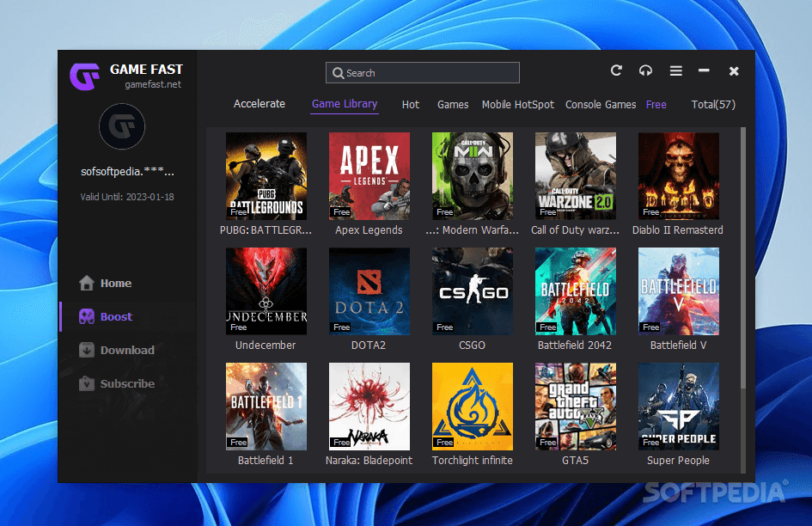Switch to the Accelerate tab

point(259,104)
